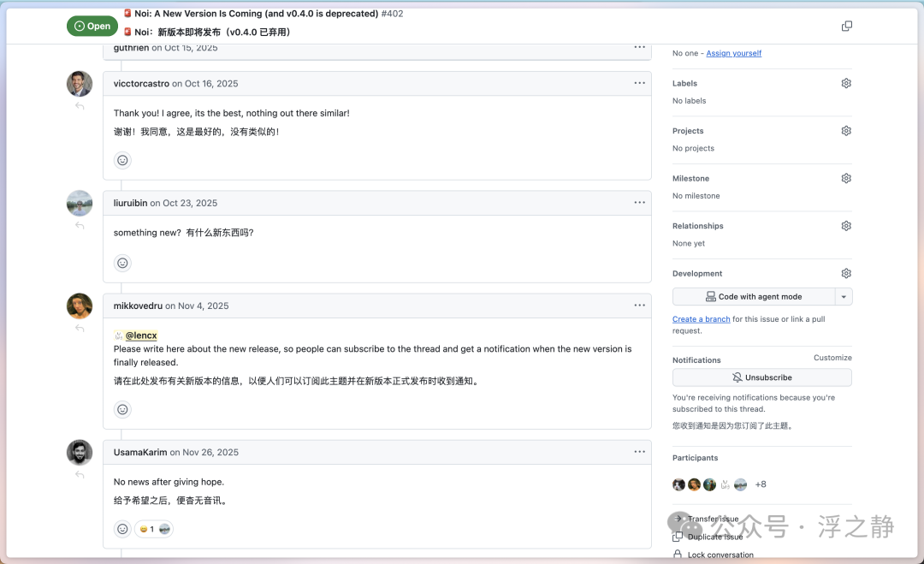Image resolution: width=924 pixels, height=564 pixels.
Task: Open Projects settings gear
Action: 846,131
